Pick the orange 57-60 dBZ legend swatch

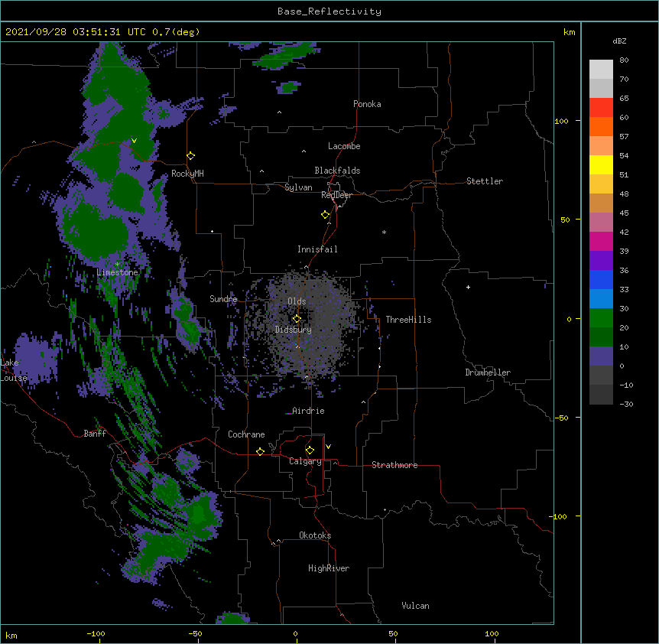click(x=601, y=126)
